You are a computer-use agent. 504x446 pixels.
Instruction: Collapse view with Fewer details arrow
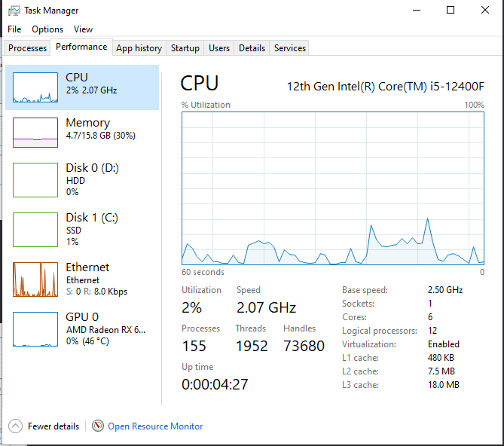15,426
